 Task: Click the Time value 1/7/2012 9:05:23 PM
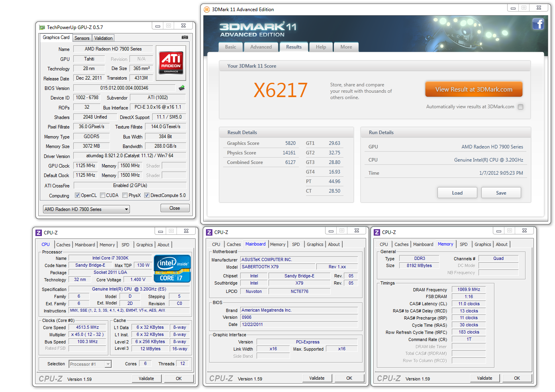501,173
